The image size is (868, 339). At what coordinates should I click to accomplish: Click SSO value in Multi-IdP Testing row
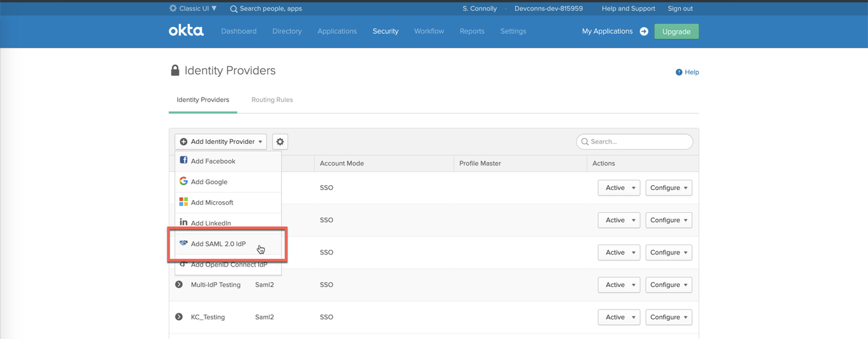point(327,285)
